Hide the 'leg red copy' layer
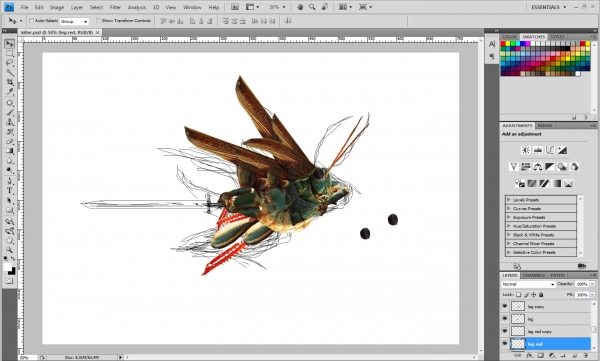The height and width of the screenshot is (361, 600). click(505, 331)
